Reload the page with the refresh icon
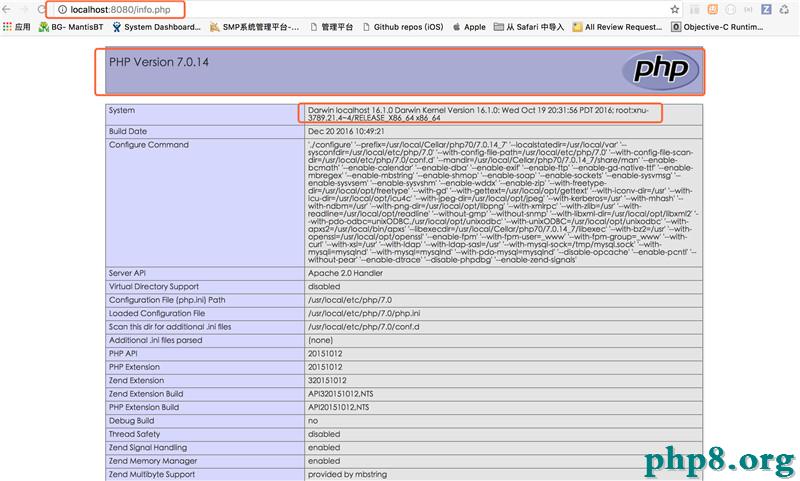800x481 pixels. (x=42, y=9)
